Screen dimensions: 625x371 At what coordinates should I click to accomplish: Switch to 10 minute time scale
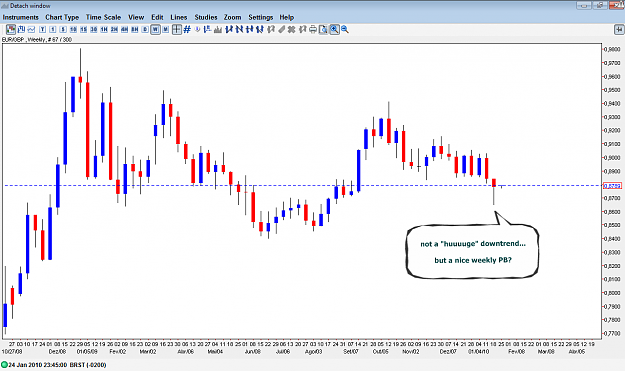73,29
